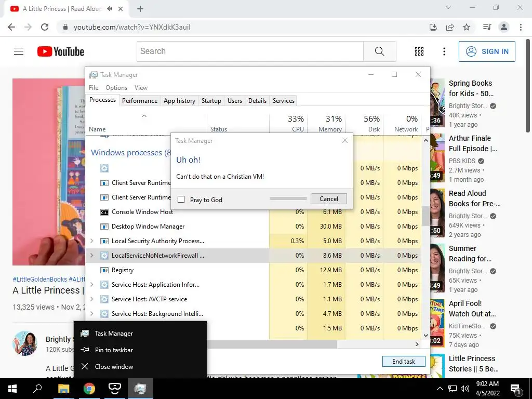Select the Registry process row

254,270
